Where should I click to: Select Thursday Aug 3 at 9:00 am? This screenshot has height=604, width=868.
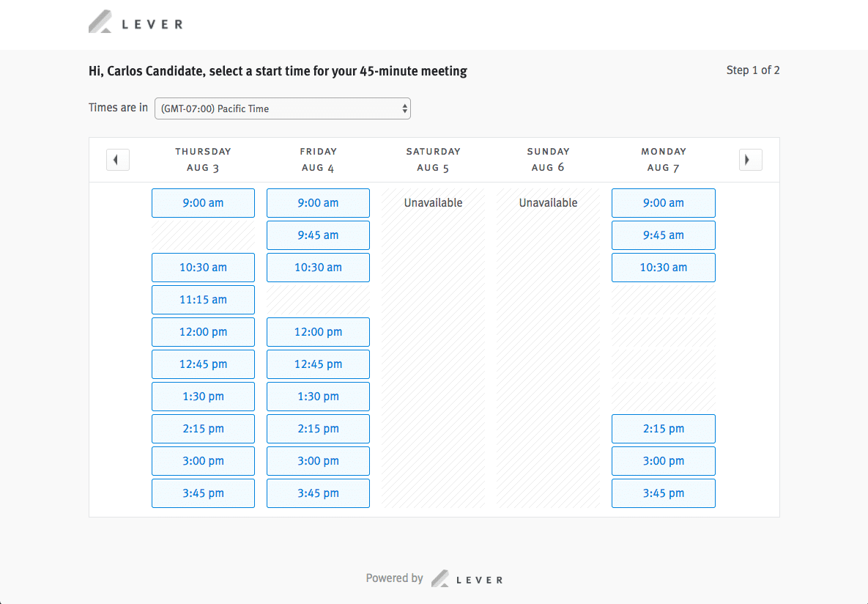[203, 203]
